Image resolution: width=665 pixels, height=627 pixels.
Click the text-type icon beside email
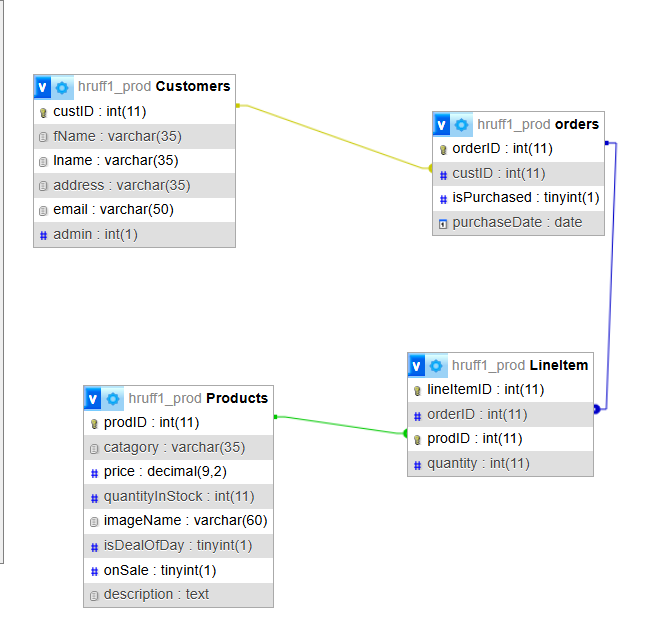[43, 210]
